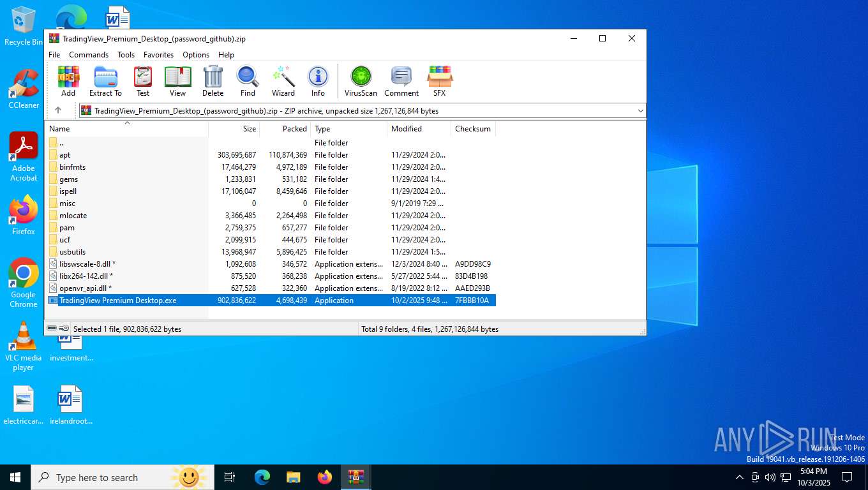Sort by the Checksum column header
Image resolution: width=868 pixels, height=490 pixels.
click(473, 129)
